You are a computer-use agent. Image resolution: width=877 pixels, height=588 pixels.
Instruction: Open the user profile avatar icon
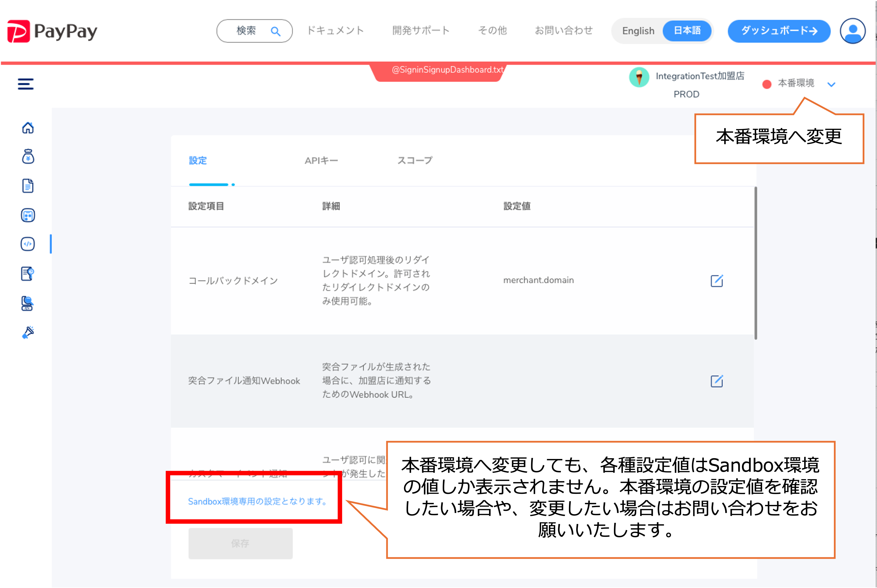[853, 31]
